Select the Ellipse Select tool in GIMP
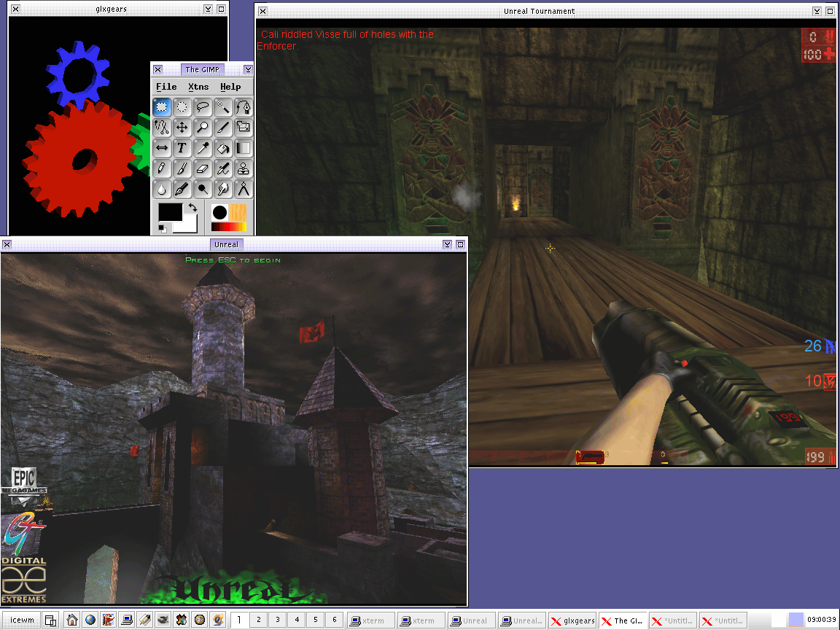 182,107
